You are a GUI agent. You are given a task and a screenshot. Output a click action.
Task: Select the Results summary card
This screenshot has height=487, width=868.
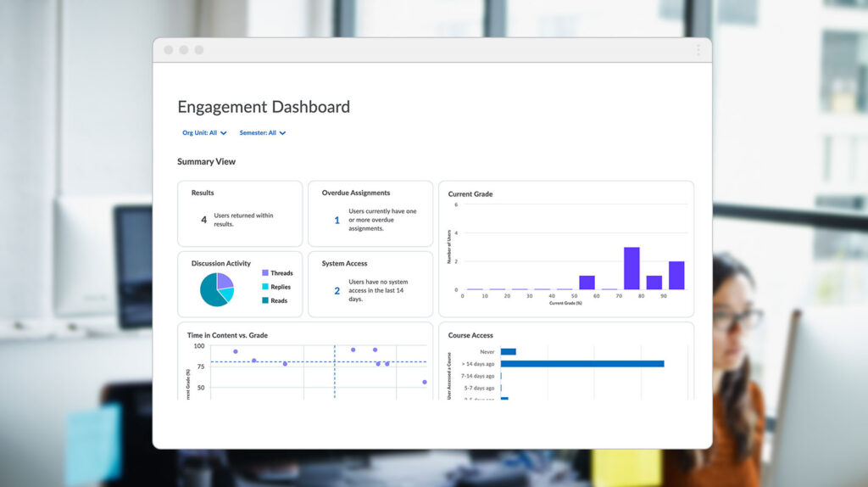click(240, 213)
